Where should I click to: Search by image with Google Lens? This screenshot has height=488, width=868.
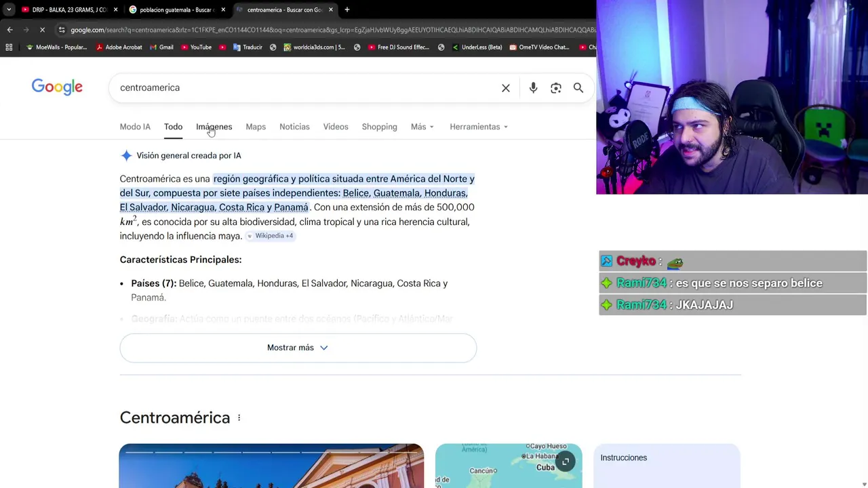[556, 87]
